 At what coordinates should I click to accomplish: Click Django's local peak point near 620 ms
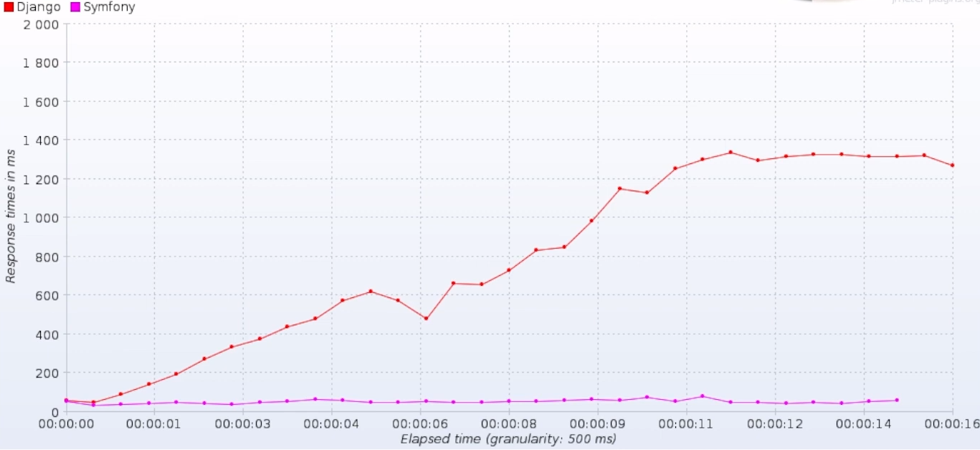click(371, 291)
